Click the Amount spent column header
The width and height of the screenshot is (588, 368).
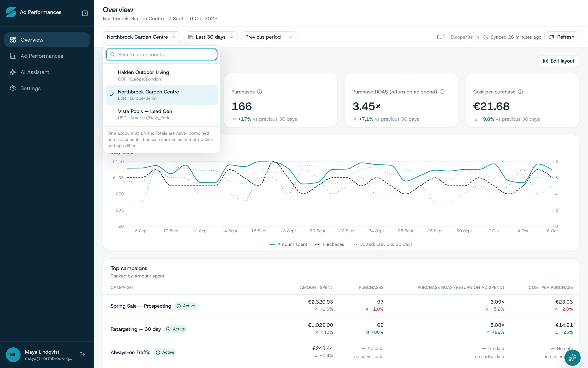click(316, 287)
